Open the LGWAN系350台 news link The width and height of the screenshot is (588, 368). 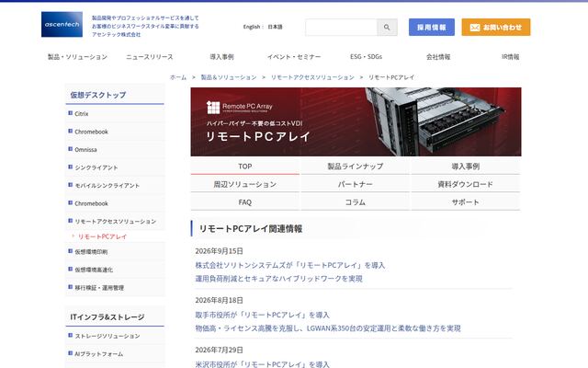coord(328,328)
